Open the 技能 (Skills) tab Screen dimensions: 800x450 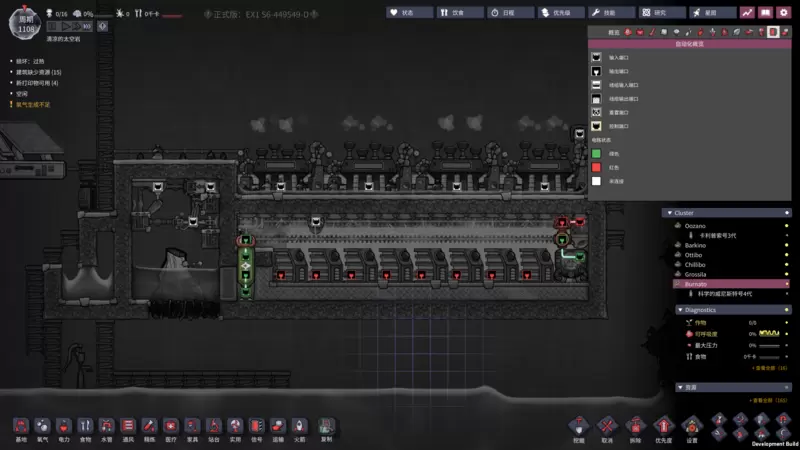point(612,13)
